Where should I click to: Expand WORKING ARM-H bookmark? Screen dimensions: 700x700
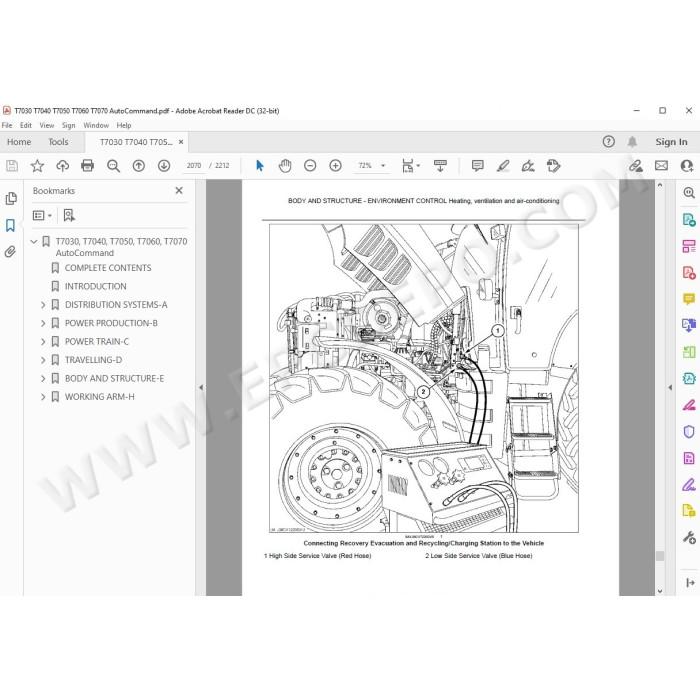coord(43,397)
